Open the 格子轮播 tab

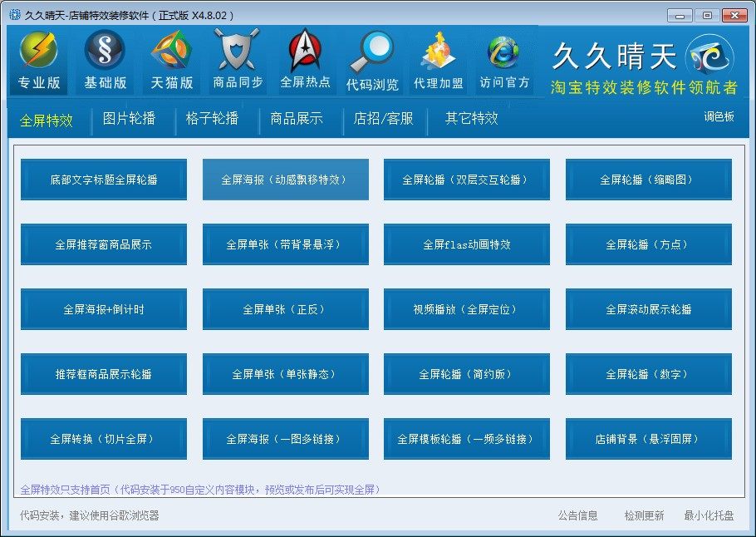point(212,119)
